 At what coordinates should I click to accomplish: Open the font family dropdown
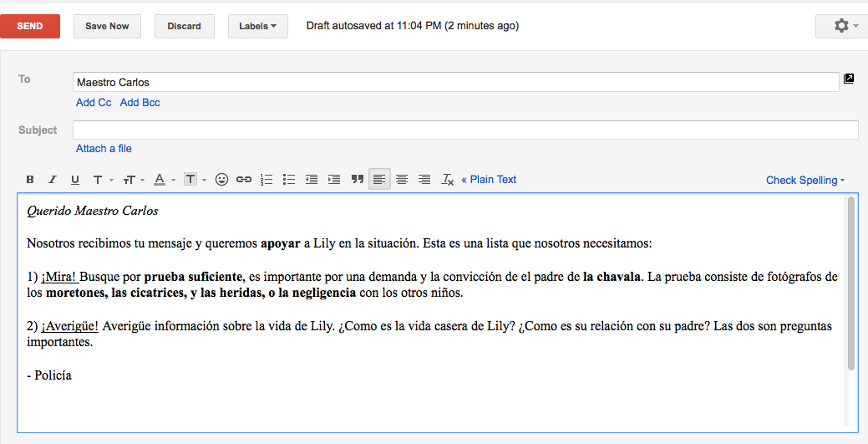(101, 180)
